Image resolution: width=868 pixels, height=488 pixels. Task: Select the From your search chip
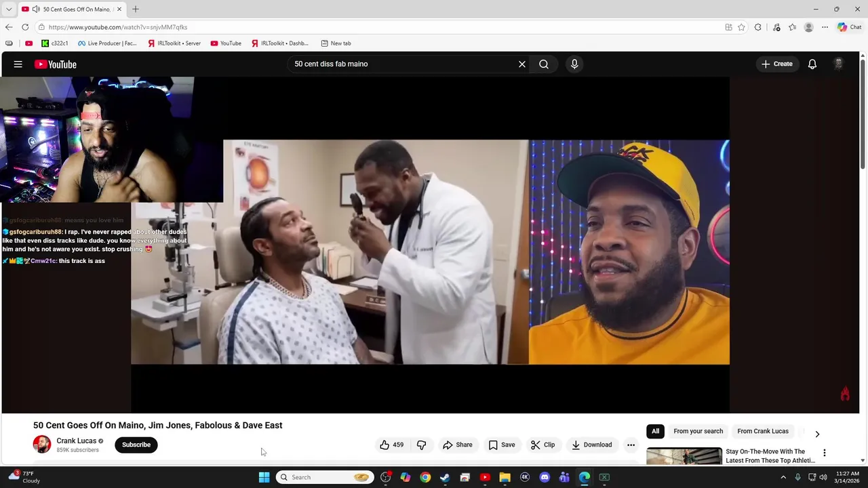(698, 431)
